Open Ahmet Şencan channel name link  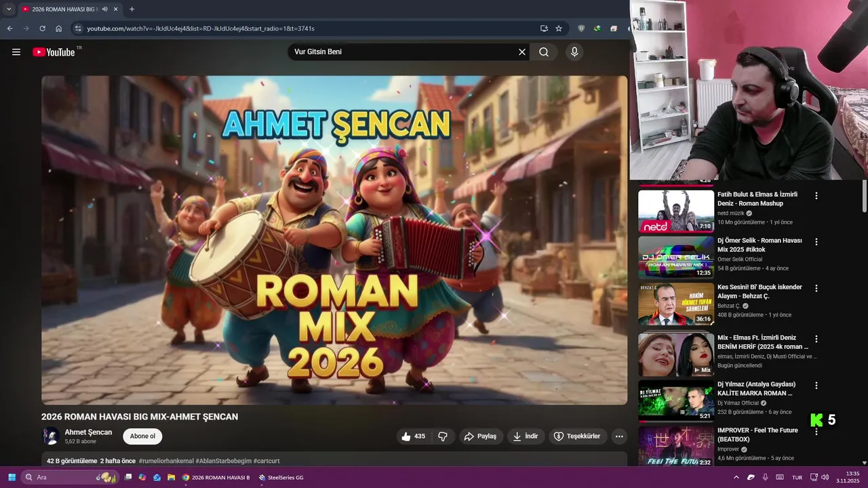88,432
